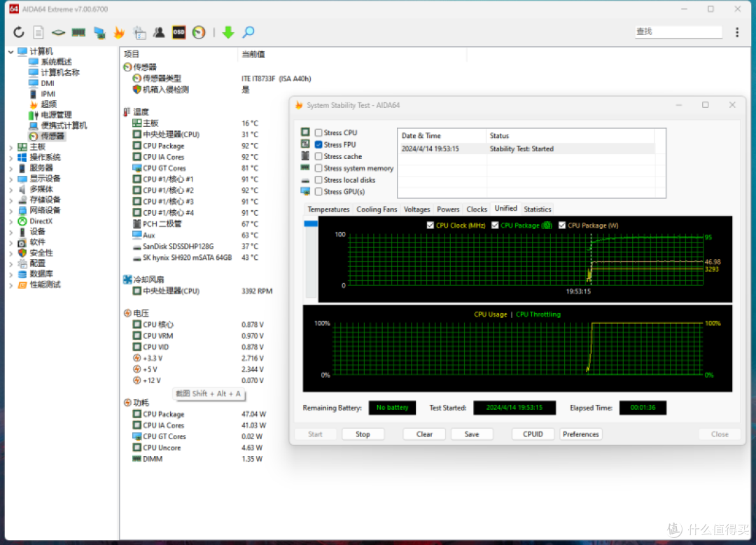
Task: Select 电源管理 tree item
Action: 56,115
